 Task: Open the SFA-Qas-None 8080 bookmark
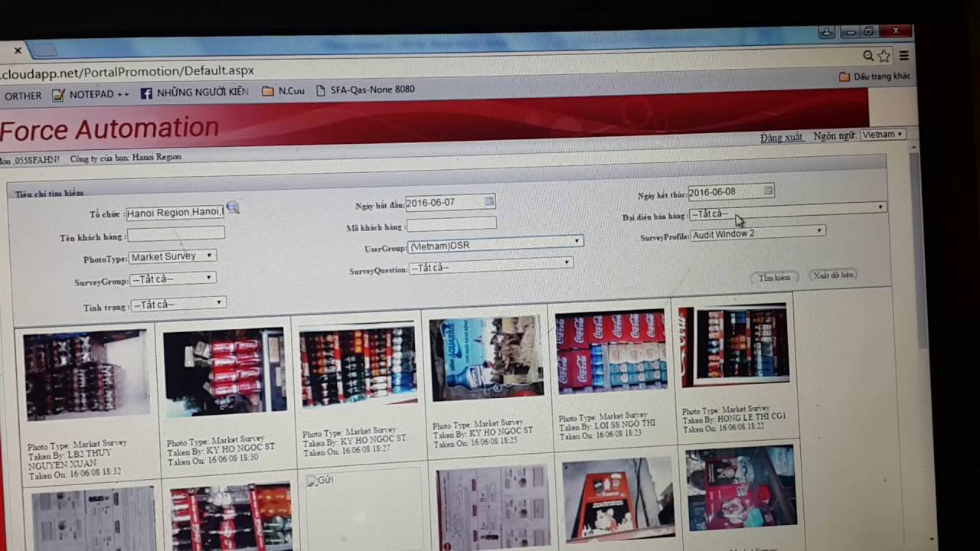pos(365,90)
